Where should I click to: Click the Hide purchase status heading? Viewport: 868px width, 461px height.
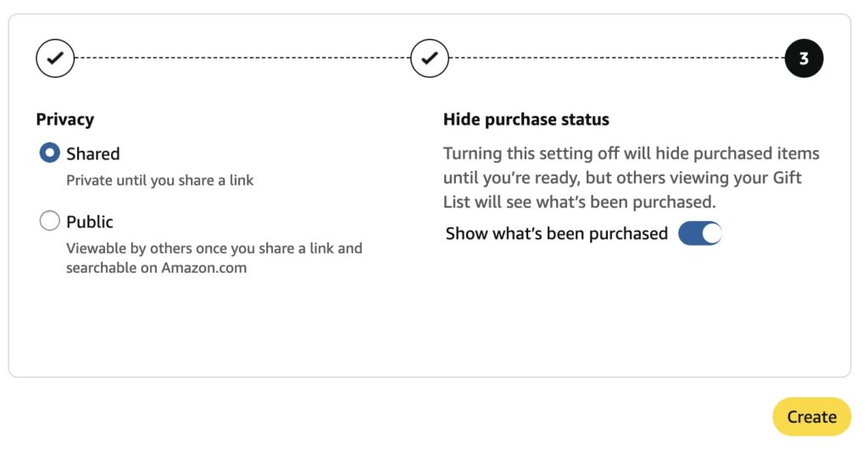pos(526,119)
